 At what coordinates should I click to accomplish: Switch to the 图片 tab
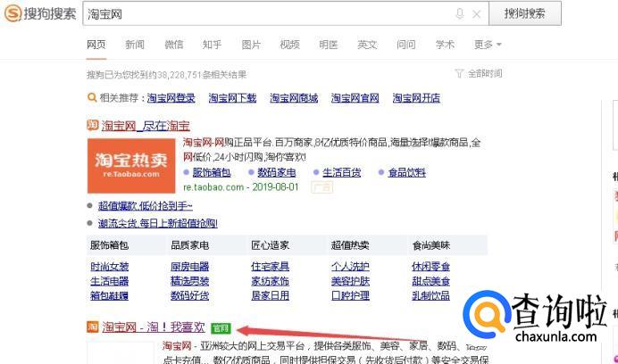(x=251, y=45)
